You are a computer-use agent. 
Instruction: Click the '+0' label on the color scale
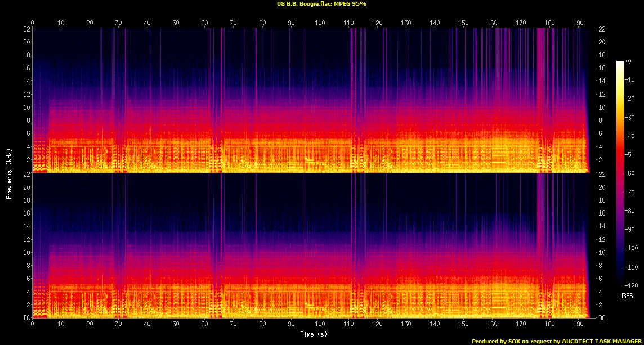click(628, 61)
